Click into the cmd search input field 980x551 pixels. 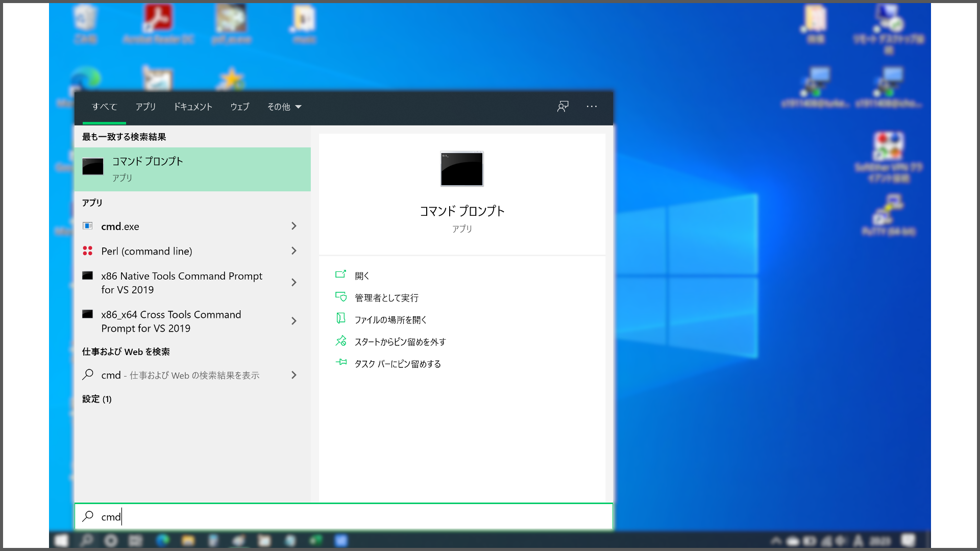pyautogui.click(x=344, y=517)
